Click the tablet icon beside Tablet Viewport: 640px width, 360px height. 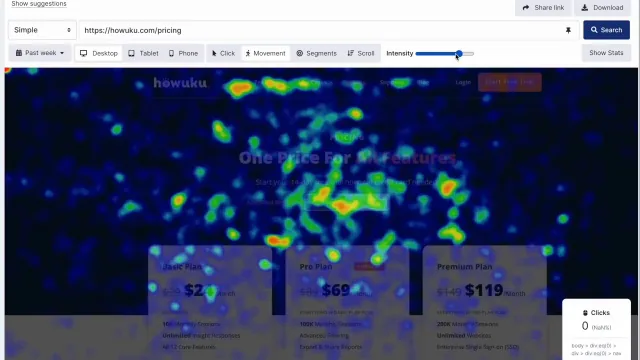click(131, 53)
